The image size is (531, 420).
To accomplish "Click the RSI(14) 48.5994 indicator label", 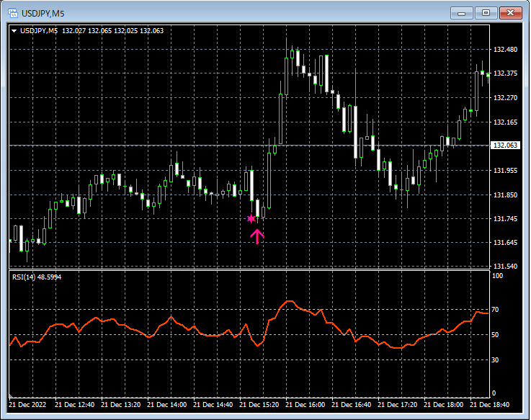I will tap(37, 277).
